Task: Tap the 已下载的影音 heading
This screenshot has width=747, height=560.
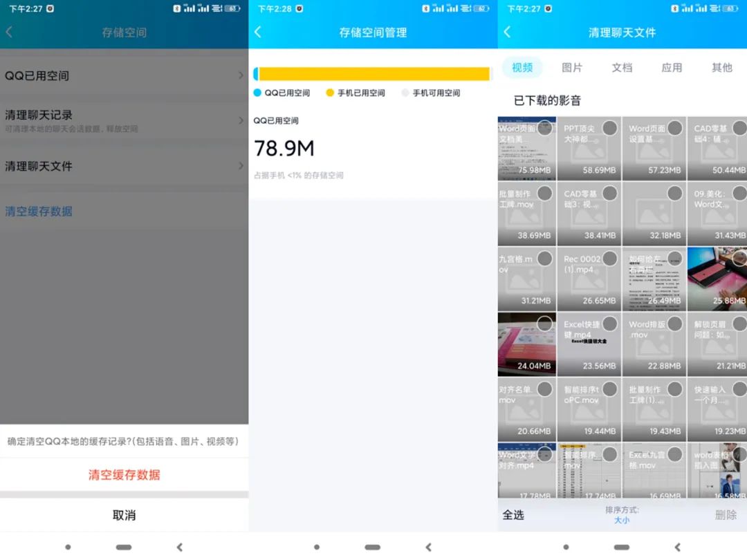Action: [x=547, y=100]
